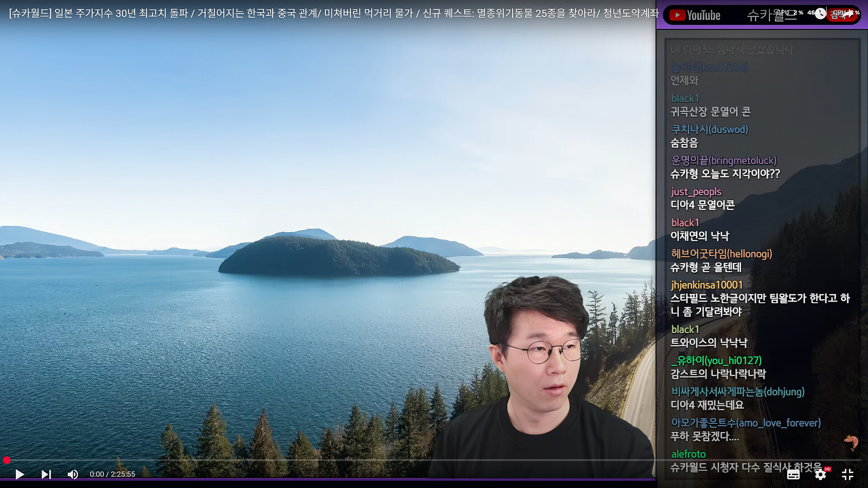This screenshot has height=488, width=868.
Task: Click the shrimp emoji in the chat
Action: pyautogui.click(x=851, y=441)
